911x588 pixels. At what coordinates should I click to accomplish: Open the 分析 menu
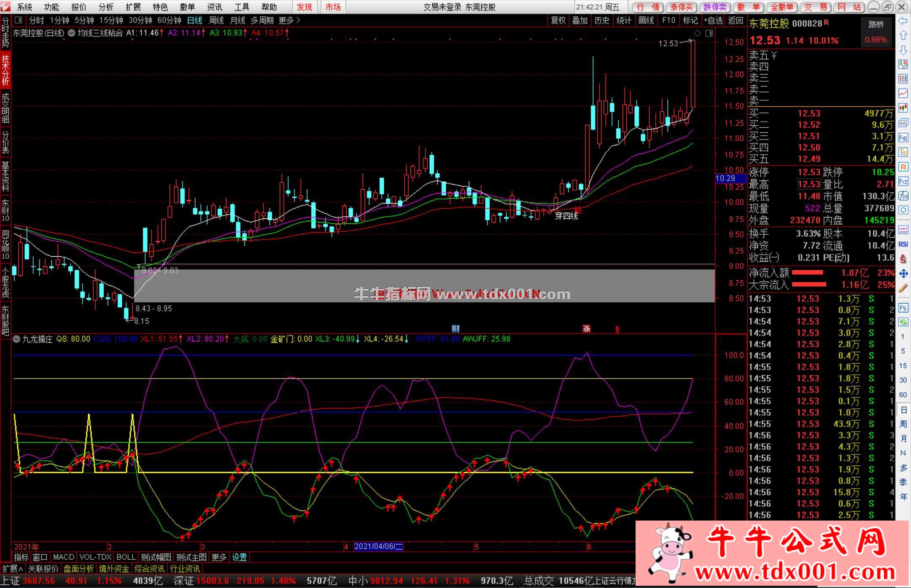pos(106,7)
